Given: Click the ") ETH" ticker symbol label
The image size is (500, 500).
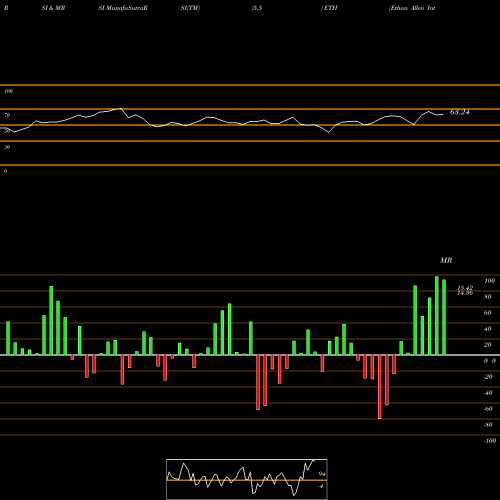Looking at the screenshot, I should coord(329,8).
